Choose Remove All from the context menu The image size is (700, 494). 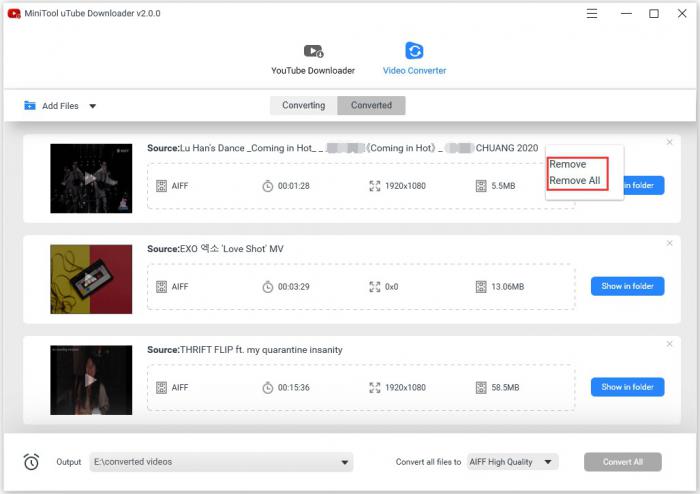pyautogui.click(x=575, y=180)
